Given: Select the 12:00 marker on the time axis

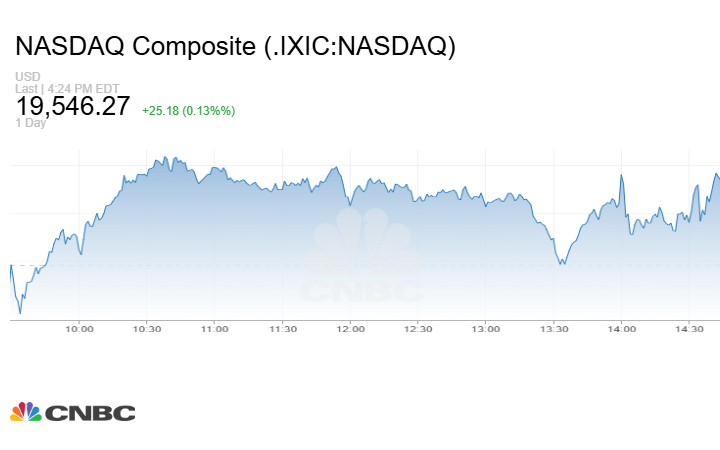Looking at the screenshot, I should 350,328.
